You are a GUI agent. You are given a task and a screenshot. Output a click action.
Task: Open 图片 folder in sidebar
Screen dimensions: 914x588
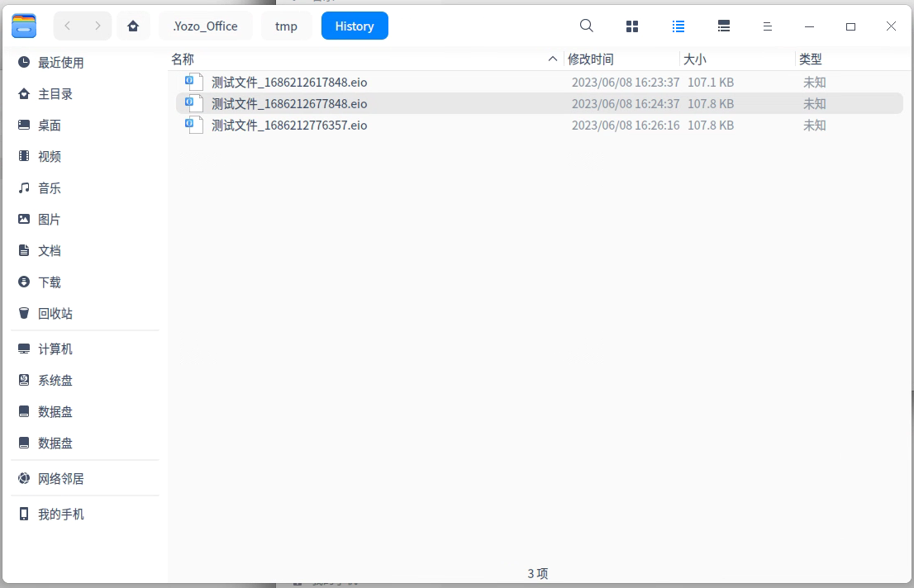[85, 219]
